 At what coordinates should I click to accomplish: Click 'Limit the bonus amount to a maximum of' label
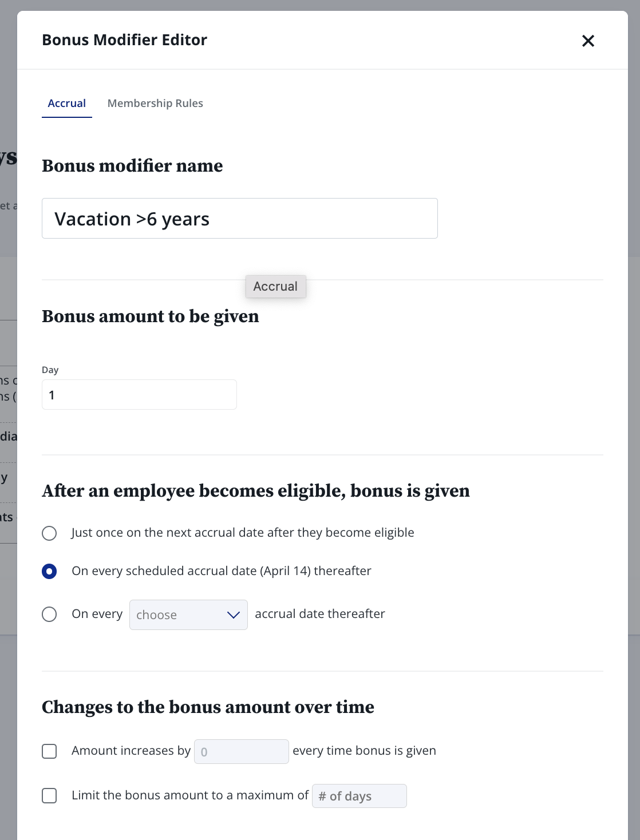[x=190, y=795]
